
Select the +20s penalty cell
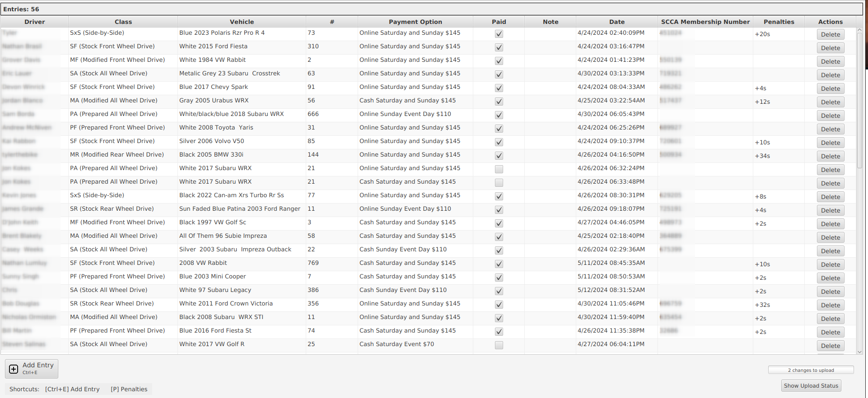(x=779, y=34)
